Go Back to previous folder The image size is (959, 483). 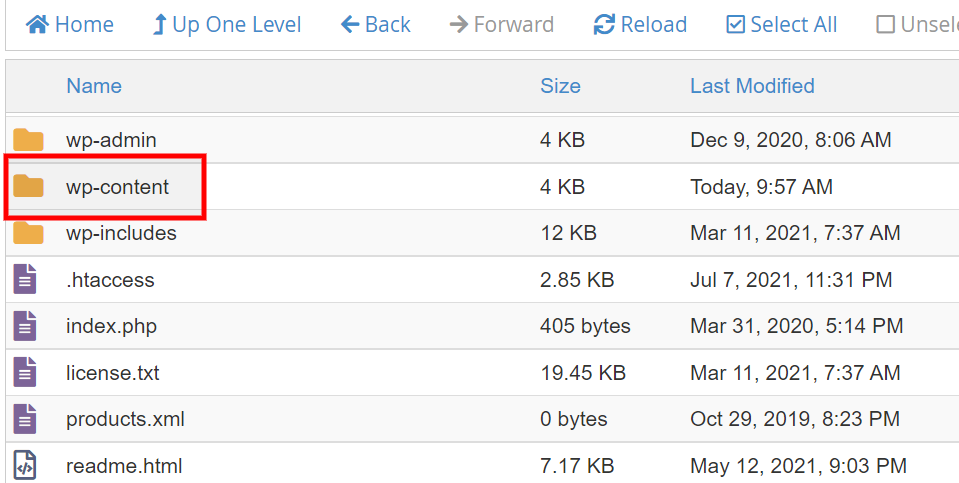pos(375,24)
